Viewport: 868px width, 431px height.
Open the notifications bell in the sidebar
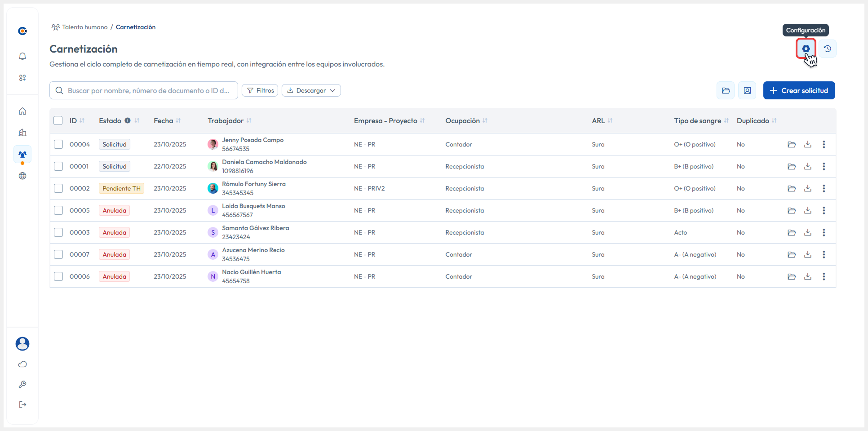22,56
